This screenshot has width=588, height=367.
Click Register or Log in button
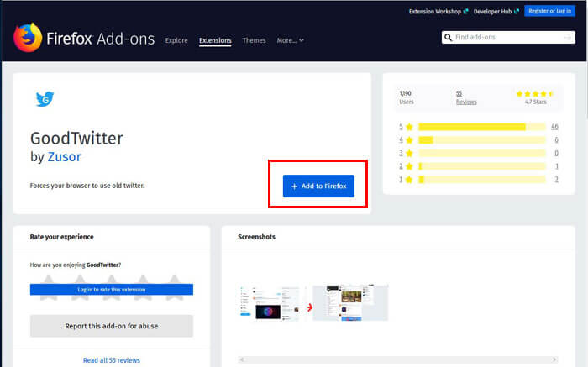click(x=549, y=11)
